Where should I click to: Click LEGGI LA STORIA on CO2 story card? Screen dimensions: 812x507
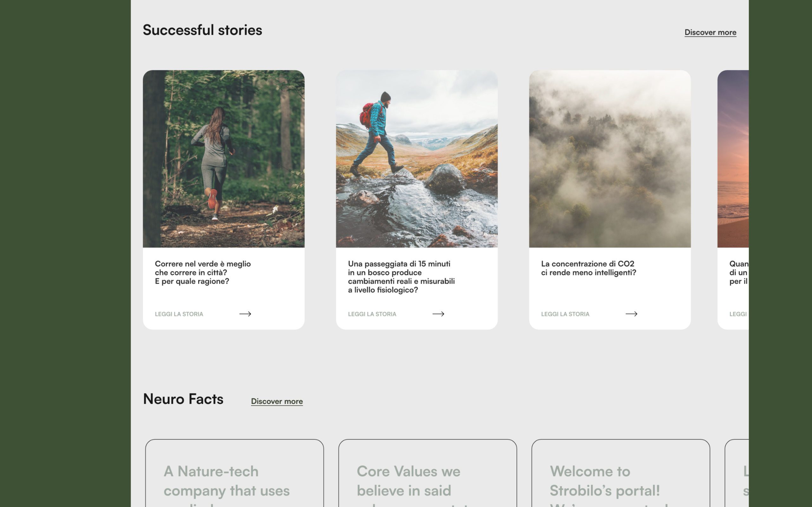pyautogui.click(x=565, y=314)
